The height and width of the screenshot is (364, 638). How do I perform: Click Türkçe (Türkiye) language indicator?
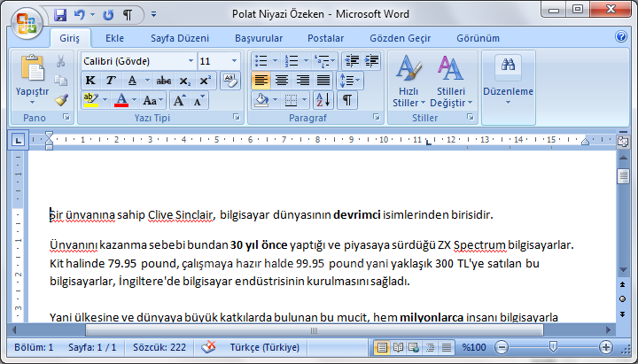pyautogui.click(x=264, y=347)
